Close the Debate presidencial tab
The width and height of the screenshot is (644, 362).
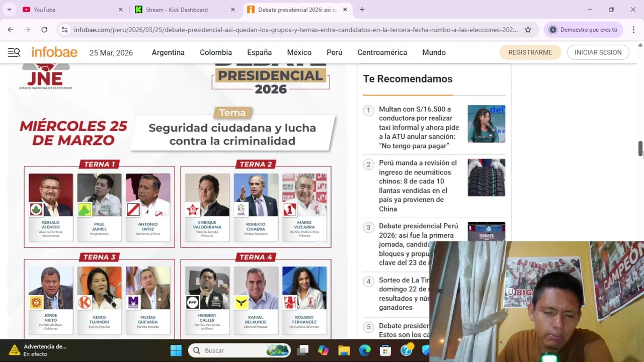(x=345, y=10)
